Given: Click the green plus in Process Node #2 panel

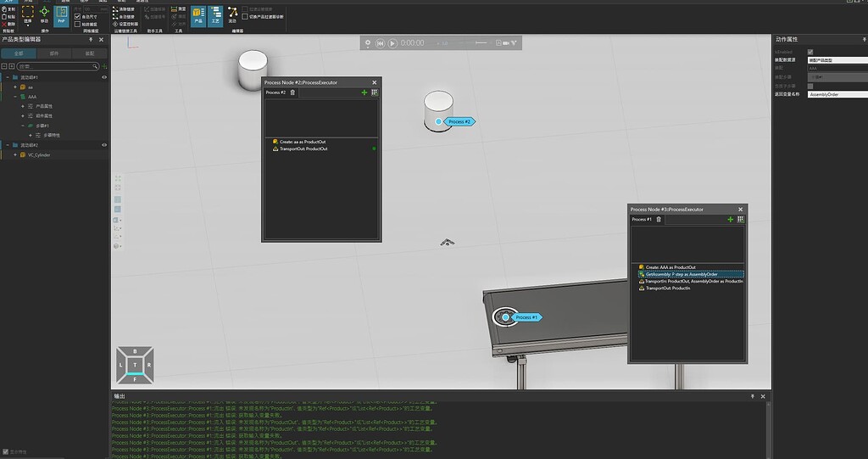Looking at the screenshot, I should (364, 92).
